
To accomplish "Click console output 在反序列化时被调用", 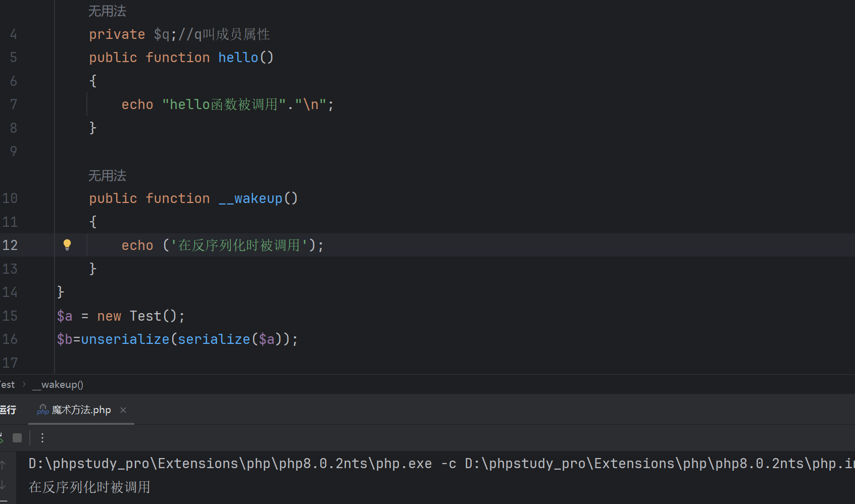I will tap(89, 487).
